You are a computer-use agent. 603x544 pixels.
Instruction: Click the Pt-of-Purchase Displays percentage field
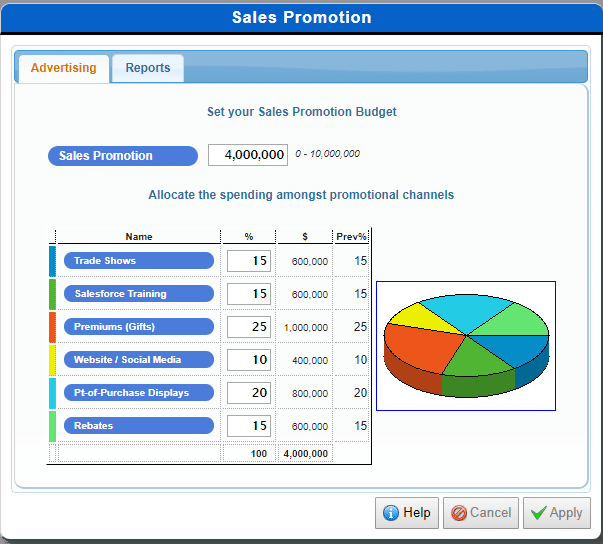(x=249, y=393)
